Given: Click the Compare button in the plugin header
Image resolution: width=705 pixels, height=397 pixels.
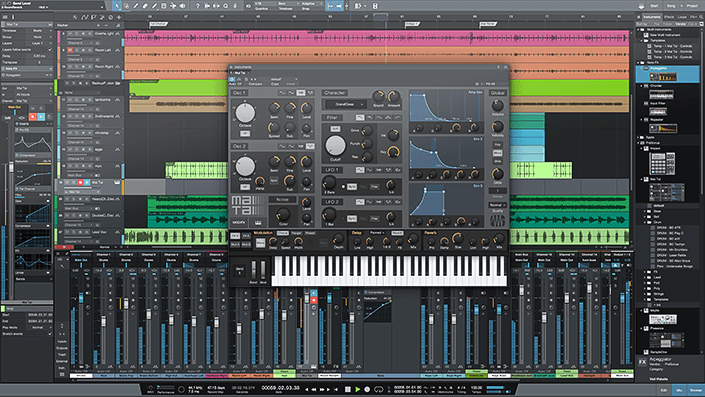Looking at the screenshot, I should point(255,84).
